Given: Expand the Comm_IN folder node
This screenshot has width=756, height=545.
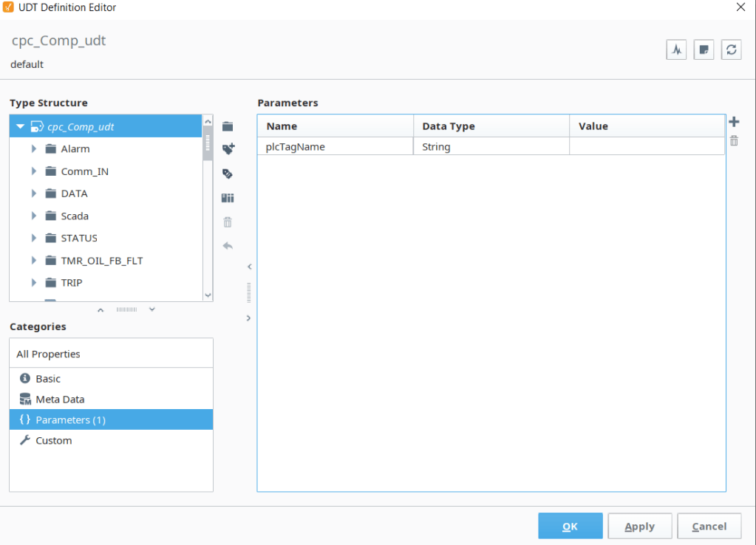Looking at the screenshot, I should point(34,171).
